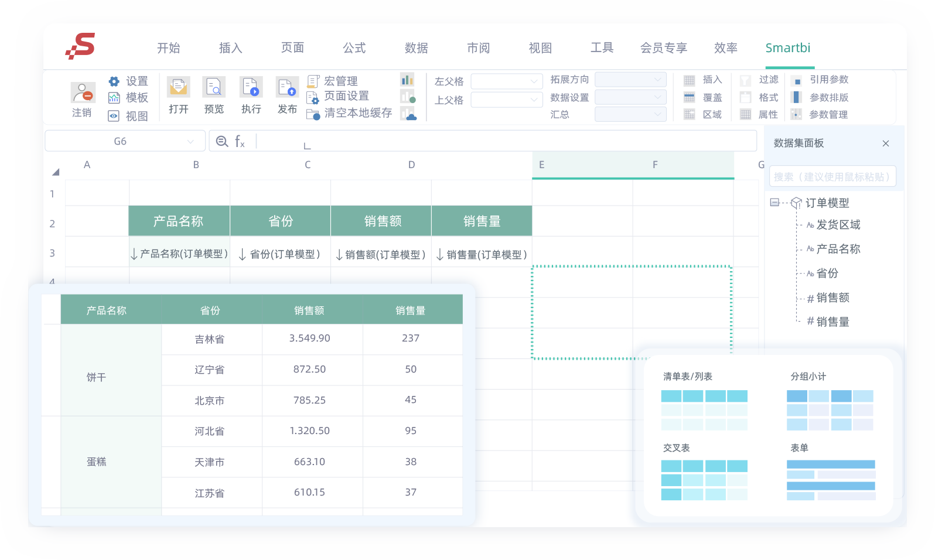935x560 pixels.
Task: Switch to the 公式 ribbon tab
Action: point(354,48)
